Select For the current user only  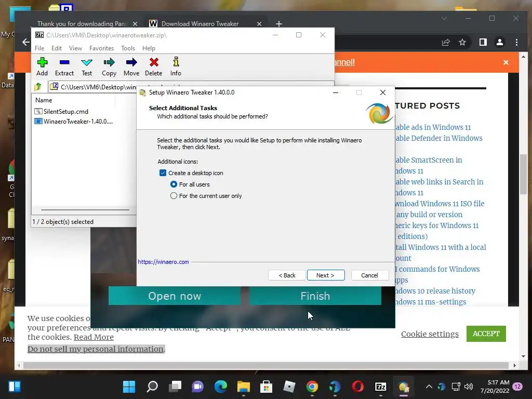(x=174, y=196)
